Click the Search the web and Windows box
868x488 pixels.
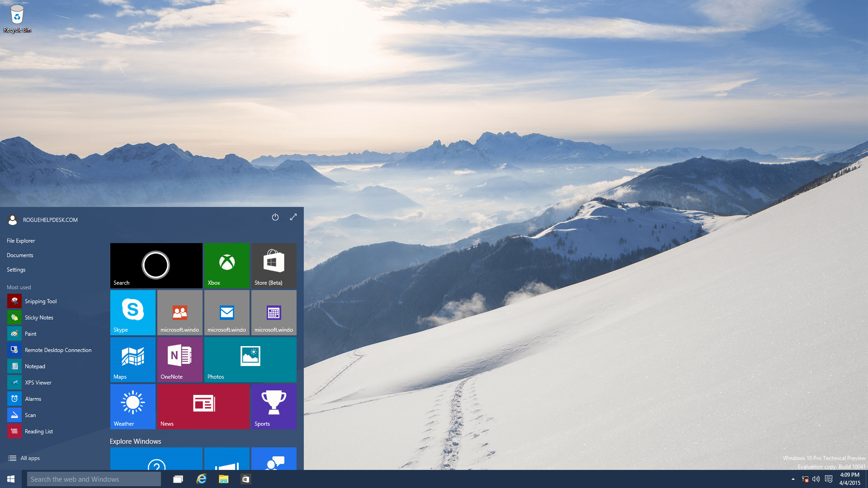pyautogui.click(x=94, y=479)
